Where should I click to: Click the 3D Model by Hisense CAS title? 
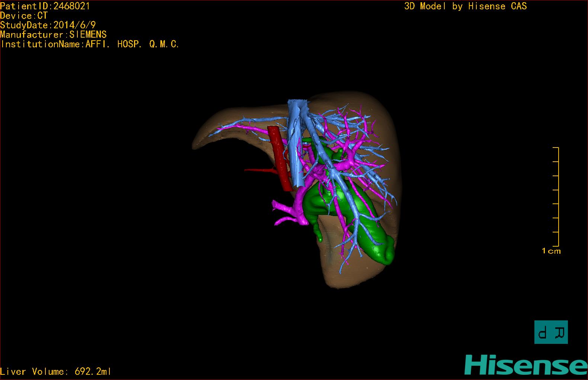tap(465, 6)
